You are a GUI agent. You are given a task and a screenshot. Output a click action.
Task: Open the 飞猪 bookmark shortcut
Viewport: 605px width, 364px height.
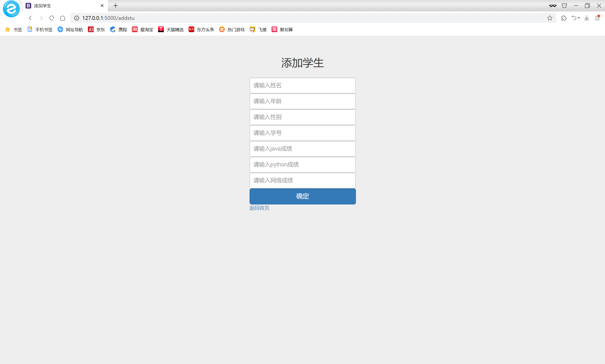click(258, 30)
